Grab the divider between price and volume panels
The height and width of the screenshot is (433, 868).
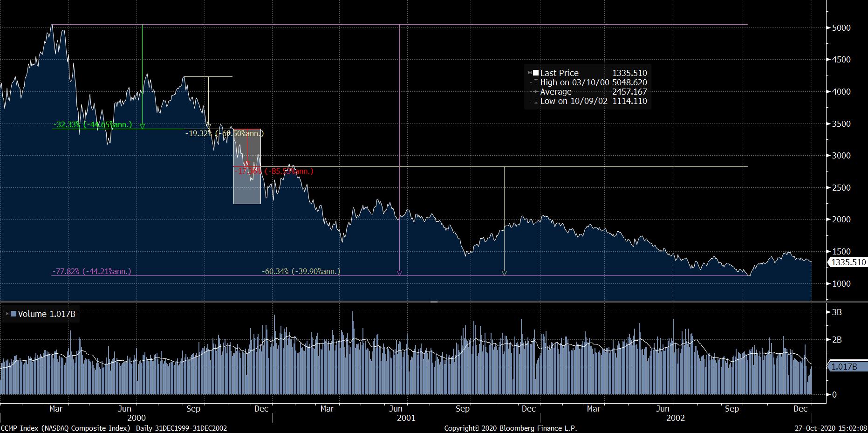(x=434, y=302)
